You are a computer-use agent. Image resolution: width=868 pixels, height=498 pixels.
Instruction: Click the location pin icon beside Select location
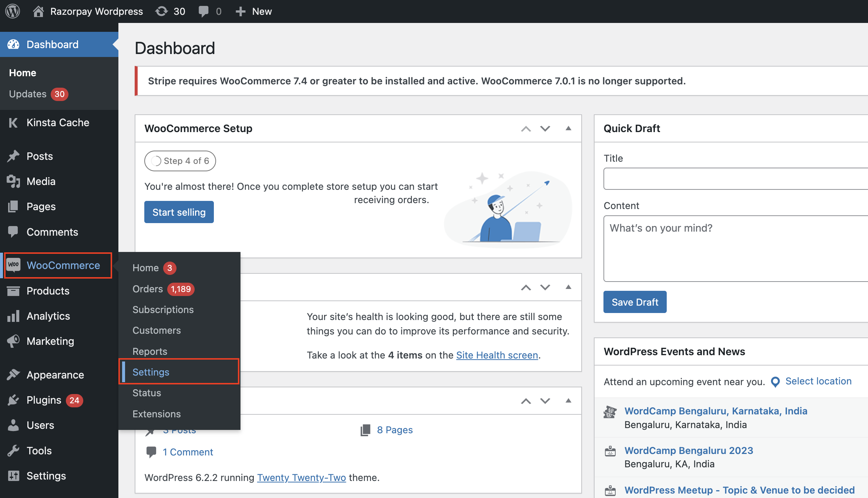tap(776, 382)
